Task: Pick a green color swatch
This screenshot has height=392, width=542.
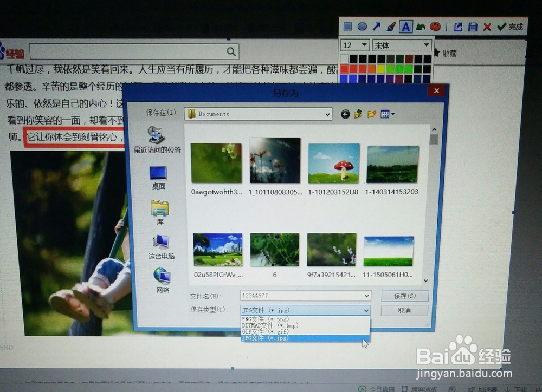Action: point(399,68)
